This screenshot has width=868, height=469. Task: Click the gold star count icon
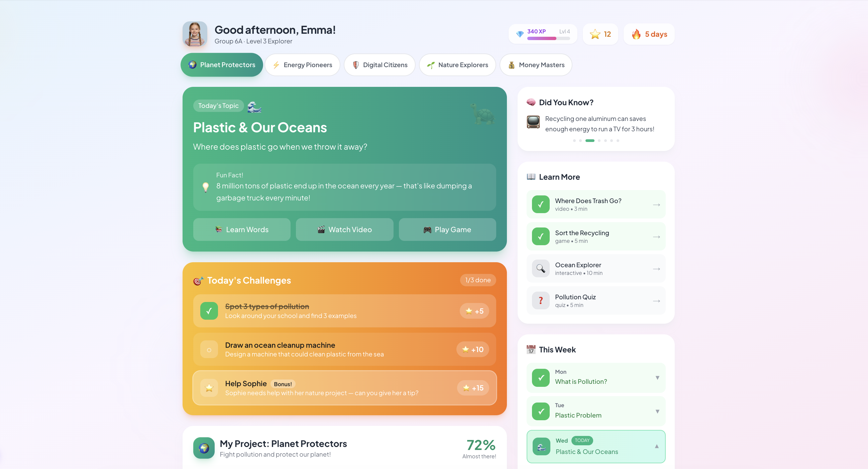pyautogui.click(x=595, y=34)
